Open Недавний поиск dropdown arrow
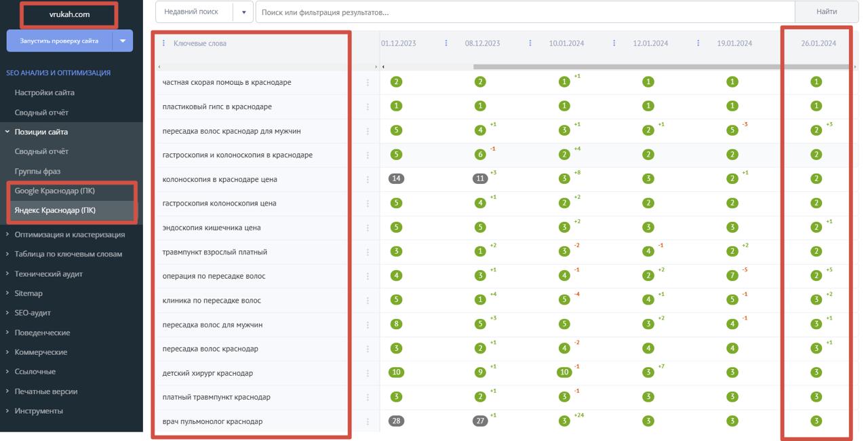868x441 pixels. click(x=243, y=12)
